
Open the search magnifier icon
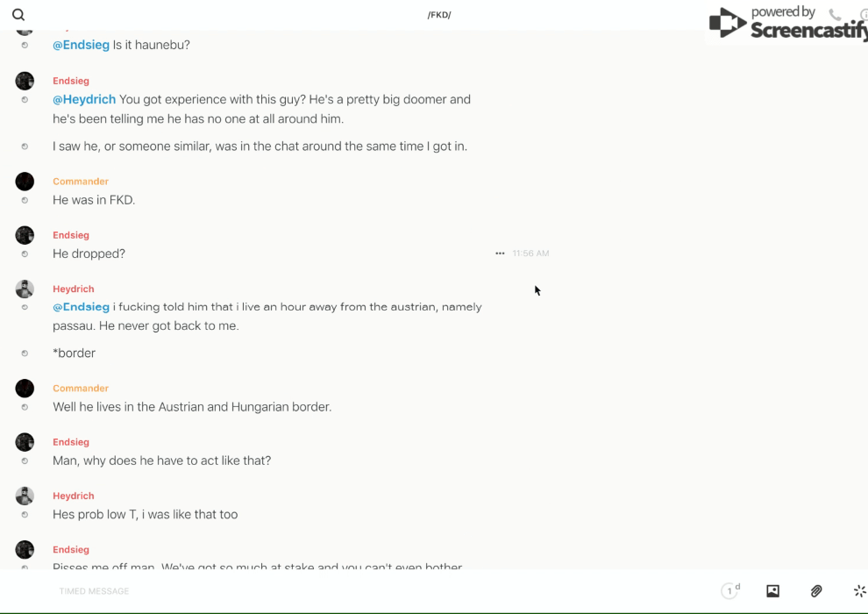18,15
